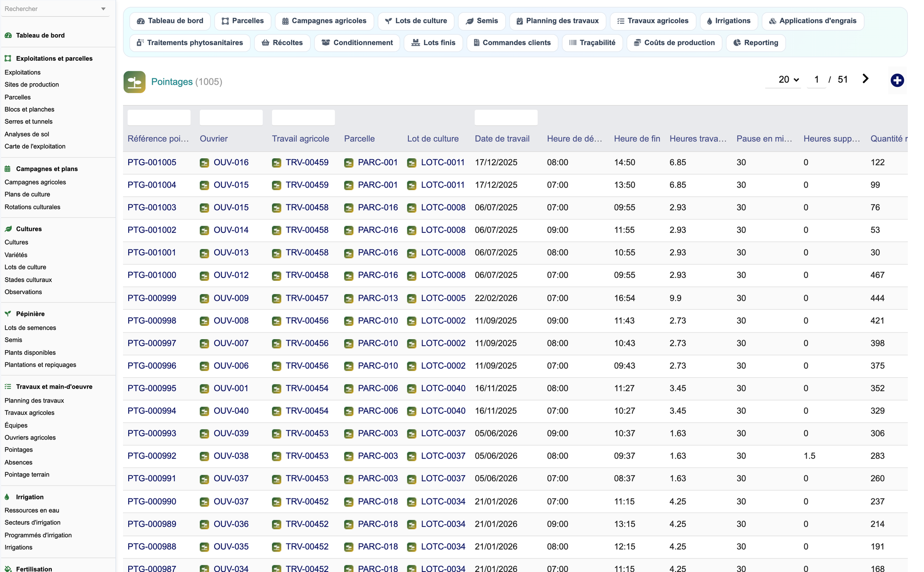The height and width of the screenshot is (572, 924).
Task: Open Ouvriers agricoles in the sidebar
Action: pyautogui.click(x=30, y=438)
